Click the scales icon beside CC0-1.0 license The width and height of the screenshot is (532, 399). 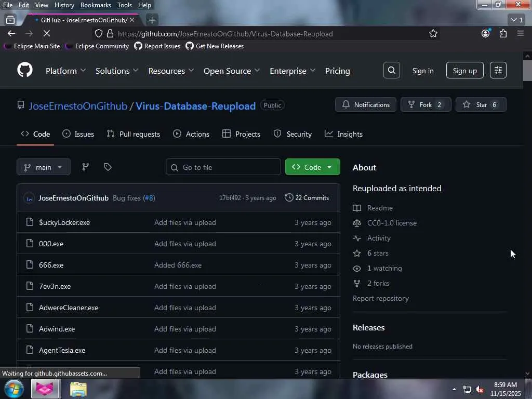tap(357, 223)
